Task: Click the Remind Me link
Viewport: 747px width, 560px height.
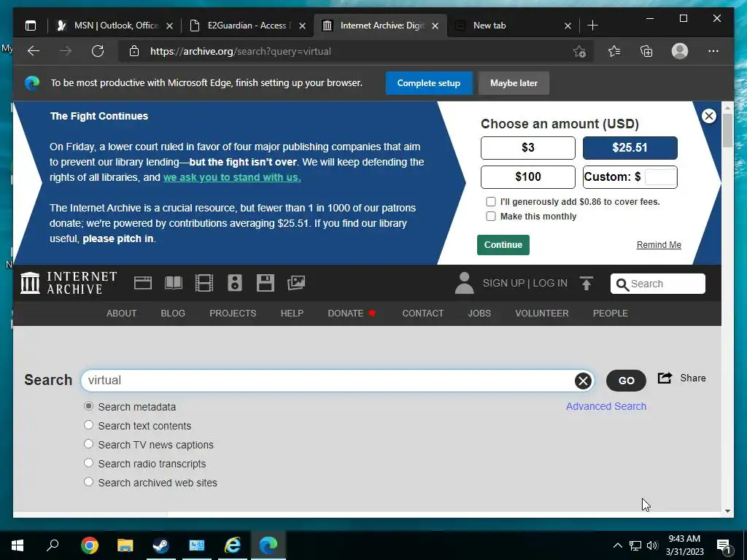Action: click(x=659, y=245)
